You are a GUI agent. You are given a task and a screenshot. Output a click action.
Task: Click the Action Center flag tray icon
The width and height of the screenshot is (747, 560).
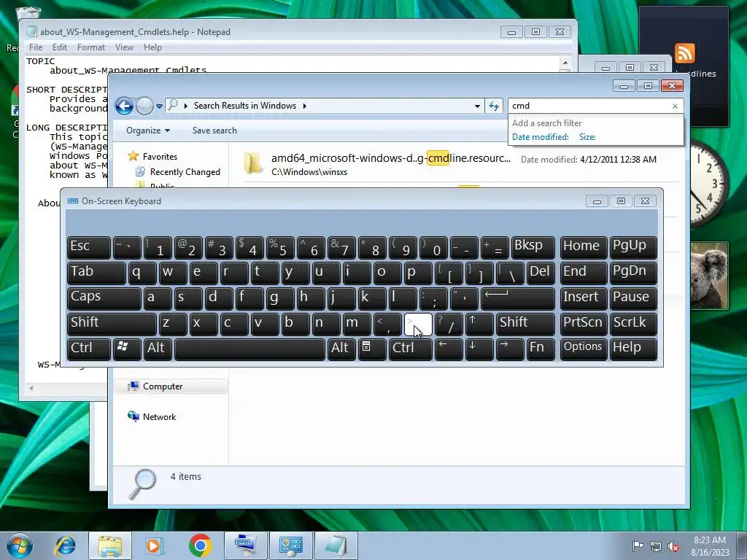coord(638,545)
